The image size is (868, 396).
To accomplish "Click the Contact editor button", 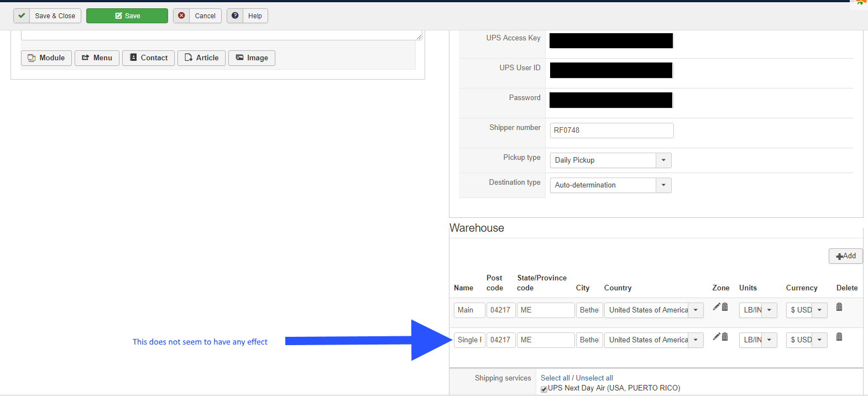I will click(x=149, y=58).
